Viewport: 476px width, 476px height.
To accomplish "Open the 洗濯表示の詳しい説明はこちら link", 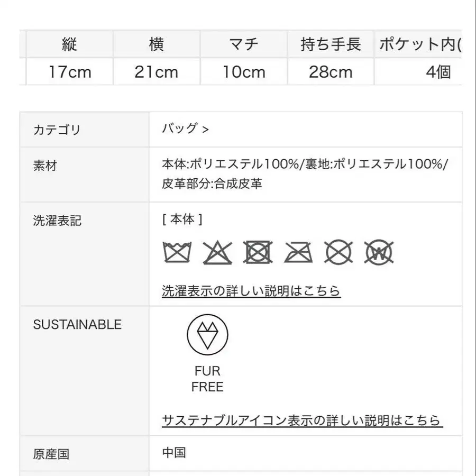I will (251, 290).
